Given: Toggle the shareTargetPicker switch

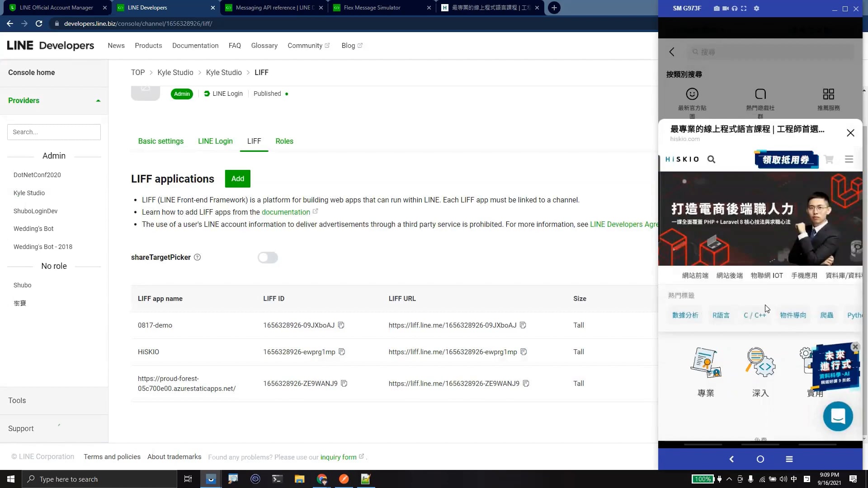Looking at the screenshot, I should [x=268, y=258].
